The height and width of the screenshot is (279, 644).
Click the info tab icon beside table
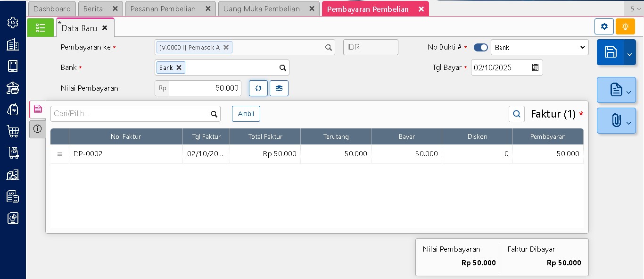point(38,129)
